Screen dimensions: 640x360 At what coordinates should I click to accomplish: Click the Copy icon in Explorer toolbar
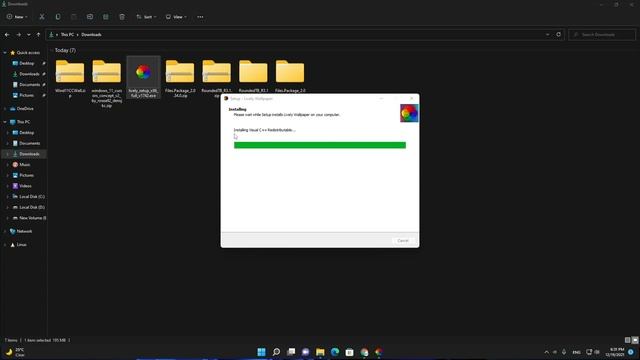click(x=58, y=17)
